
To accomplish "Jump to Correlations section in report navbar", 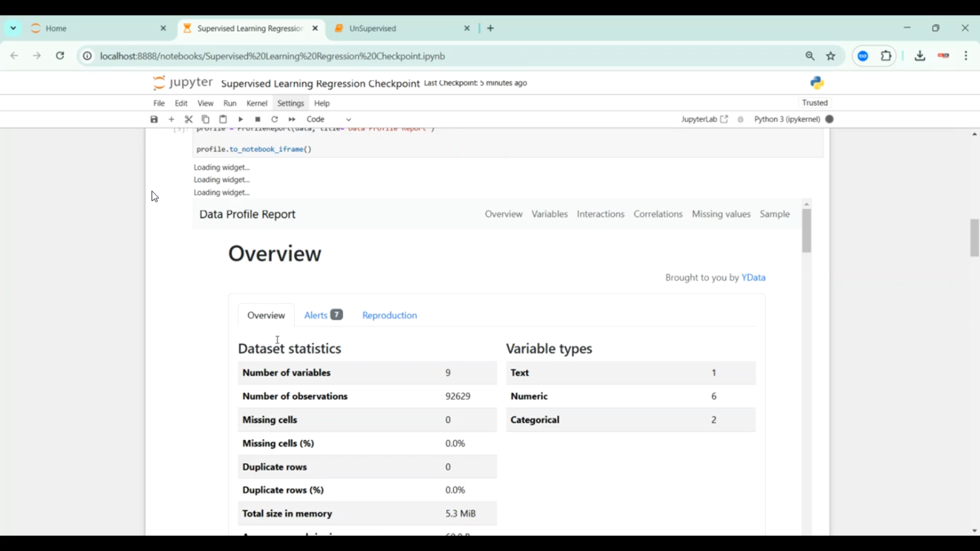I will [658, 214].
